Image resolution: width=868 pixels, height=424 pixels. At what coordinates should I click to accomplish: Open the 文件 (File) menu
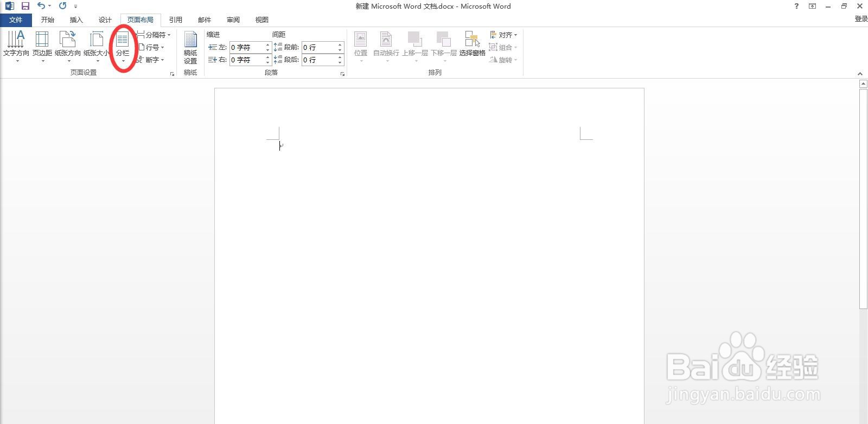(x=16, y=20)
